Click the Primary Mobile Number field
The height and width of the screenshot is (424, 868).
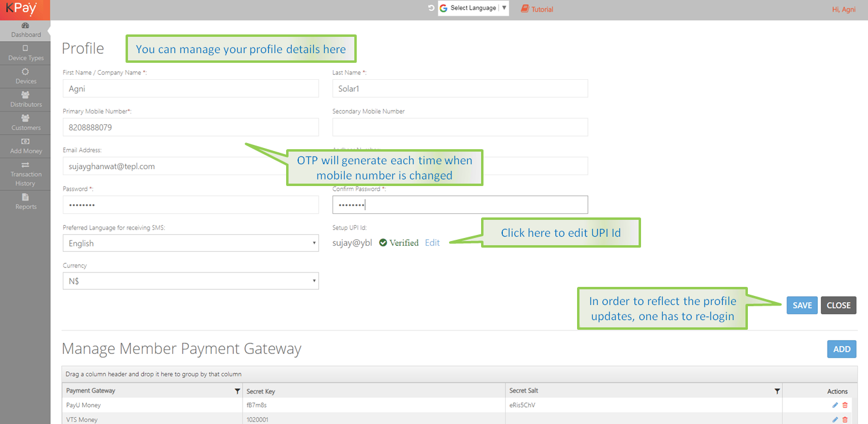tap(190, 127)
